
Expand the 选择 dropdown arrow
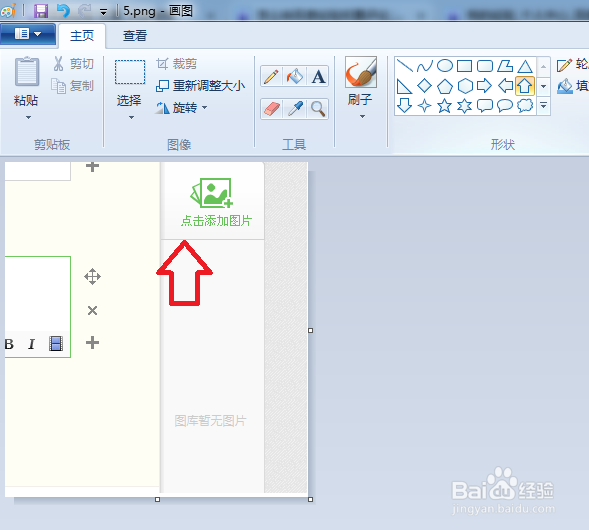click(131, 118)
